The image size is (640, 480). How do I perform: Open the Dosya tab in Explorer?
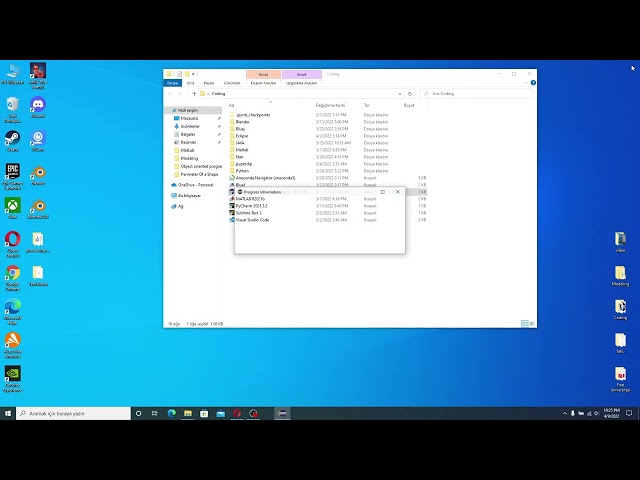172,83
